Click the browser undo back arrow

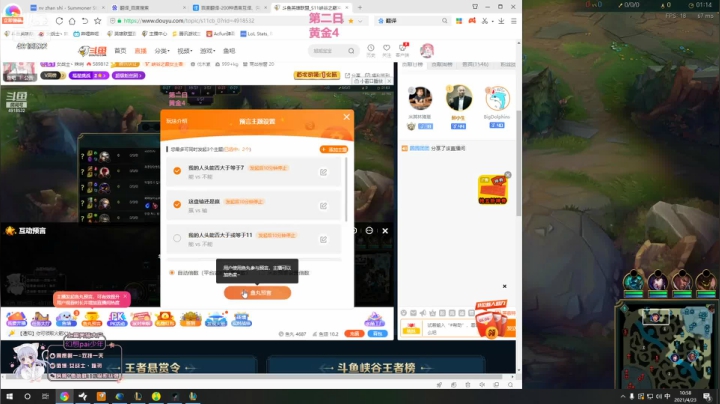[85, 21]
